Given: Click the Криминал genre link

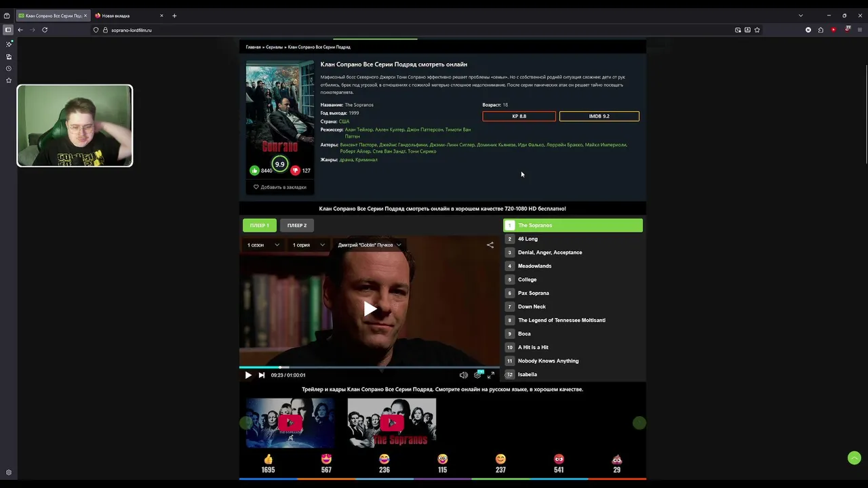Looking at the screenshot, I should coord(366,159).
